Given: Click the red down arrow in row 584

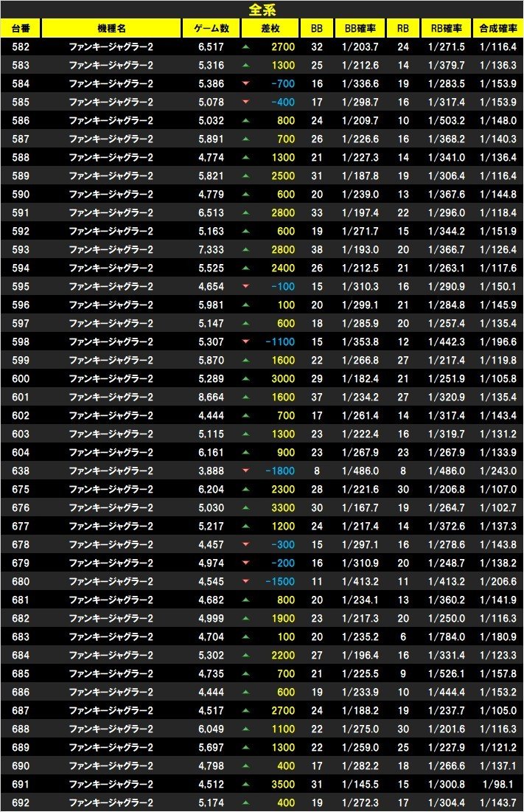Looking at the screenshot, I should coord(245,83).
